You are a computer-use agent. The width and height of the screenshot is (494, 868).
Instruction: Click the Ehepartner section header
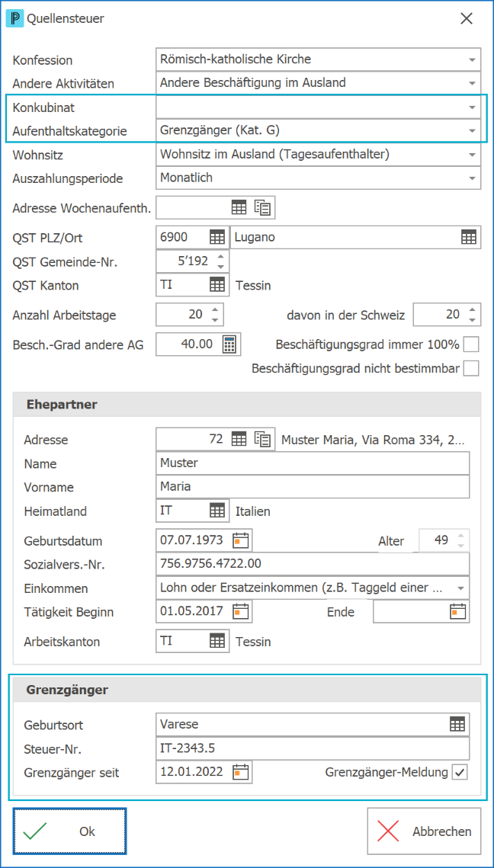247,405
